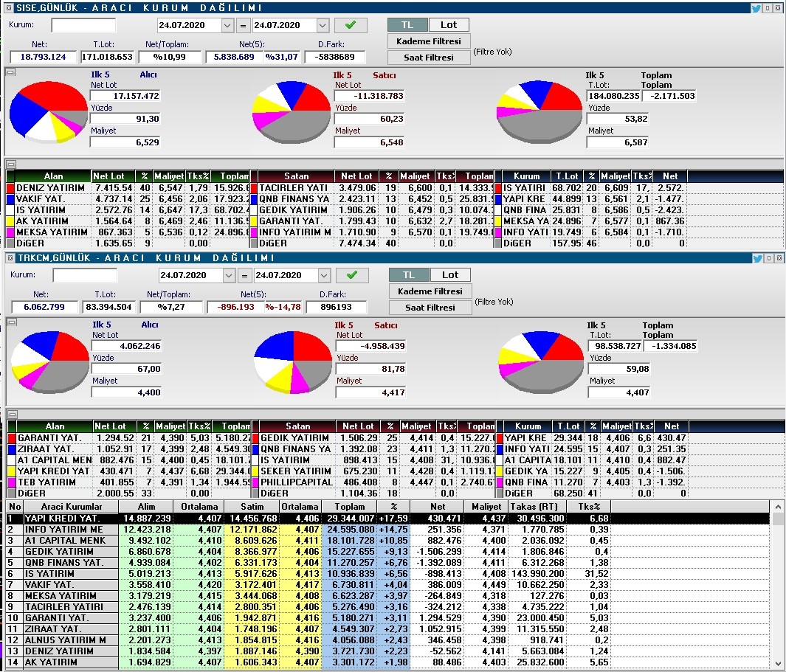Click the Net Lot value 17.157.472
Image resolution: width=786 pixels, height=672 pixels.
pyautogui.click(x=125, y=96)
